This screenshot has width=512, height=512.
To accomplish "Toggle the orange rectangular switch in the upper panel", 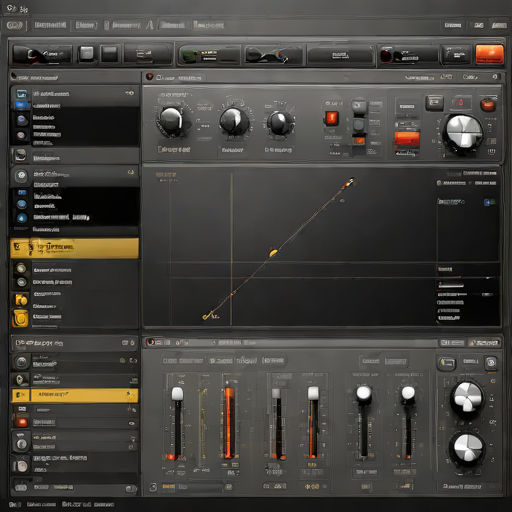I will [407, 138].
